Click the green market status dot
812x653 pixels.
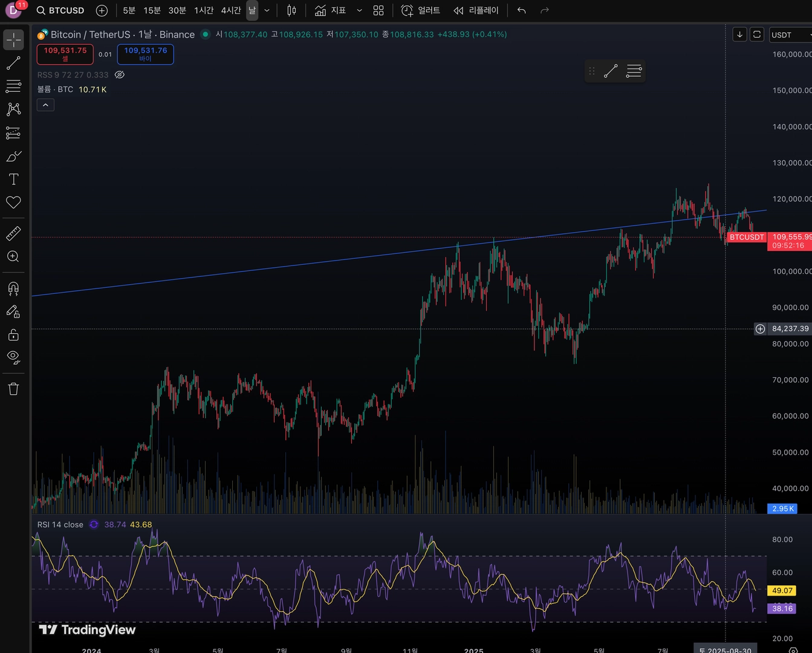pos(206,34)
